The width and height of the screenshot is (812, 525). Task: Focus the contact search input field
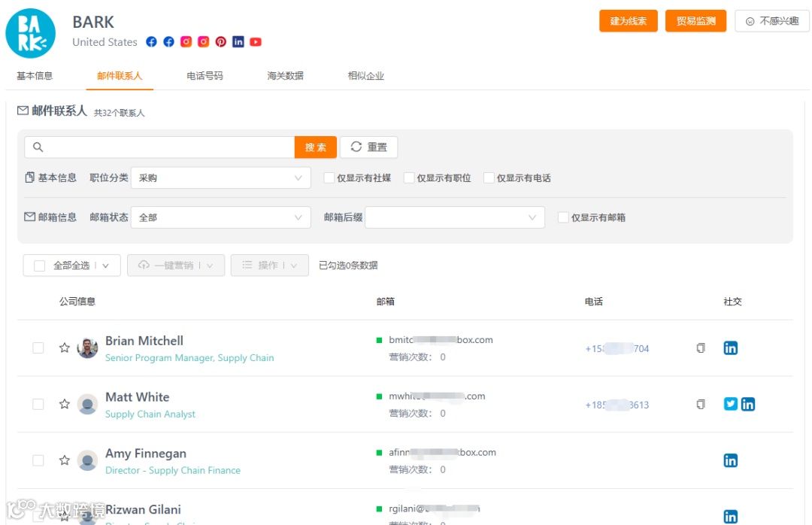(x=159, y=147)
